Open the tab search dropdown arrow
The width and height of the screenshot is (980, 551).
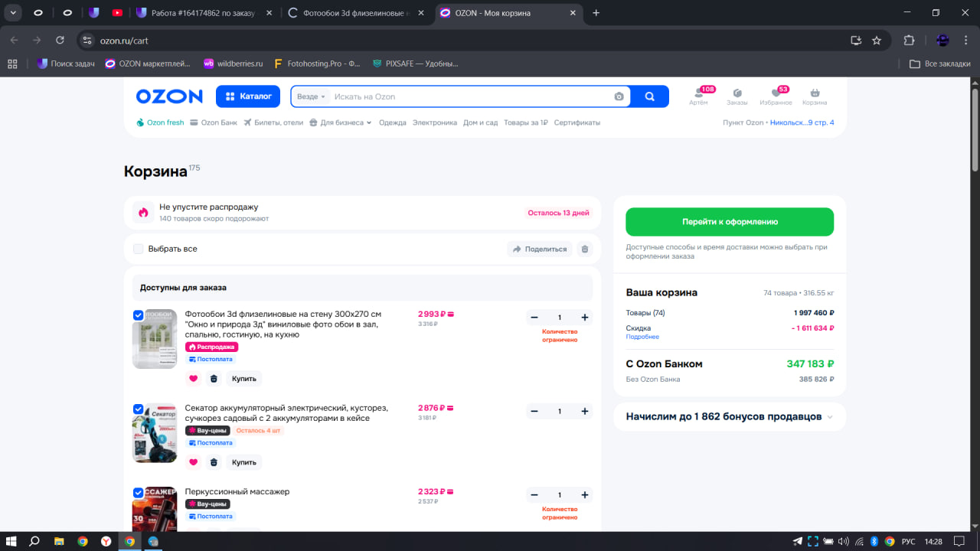tap(13, 12)
